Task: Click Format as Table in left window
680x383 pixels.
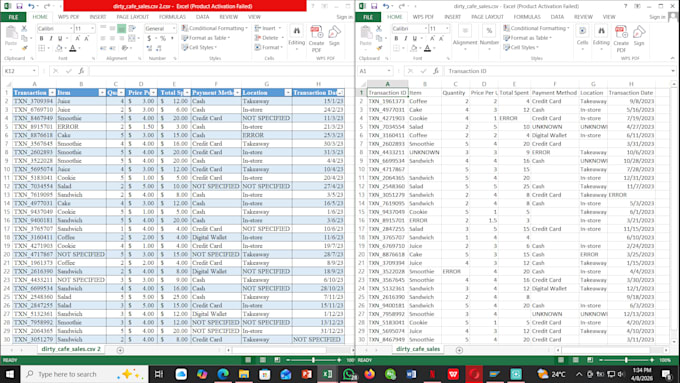Action: (206, 38)
